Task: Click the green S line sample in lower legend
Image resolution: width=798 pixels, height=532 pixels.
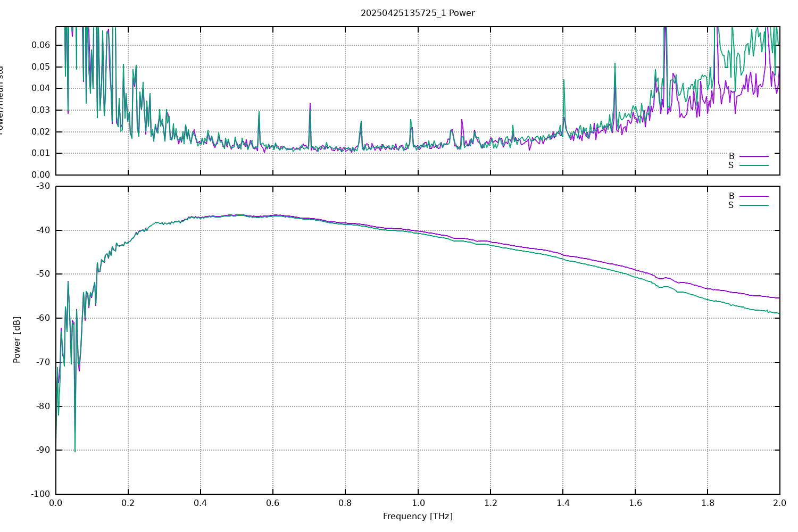Action: [x=754, y=205]
